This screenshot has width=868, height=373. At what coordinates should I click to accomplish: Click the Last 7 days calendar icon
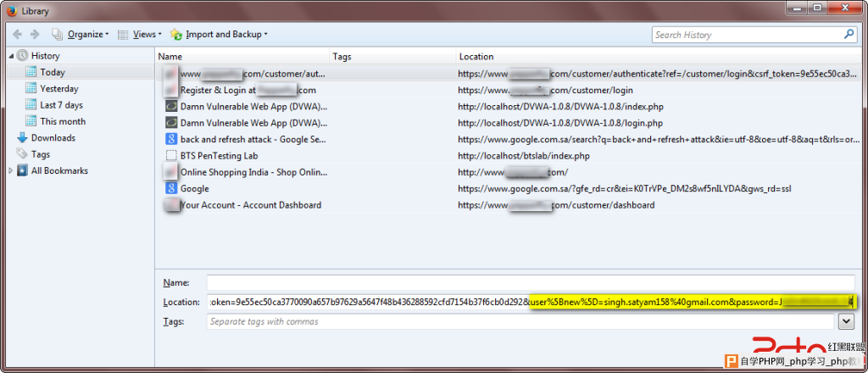pyautogui.click(x=31, y=105)
